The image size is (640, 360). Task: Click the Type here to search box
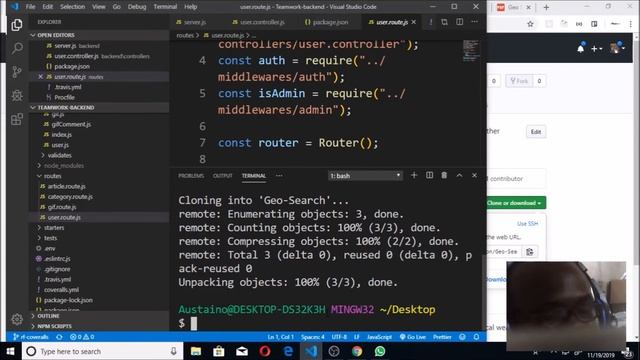click(x=101, y=351)
